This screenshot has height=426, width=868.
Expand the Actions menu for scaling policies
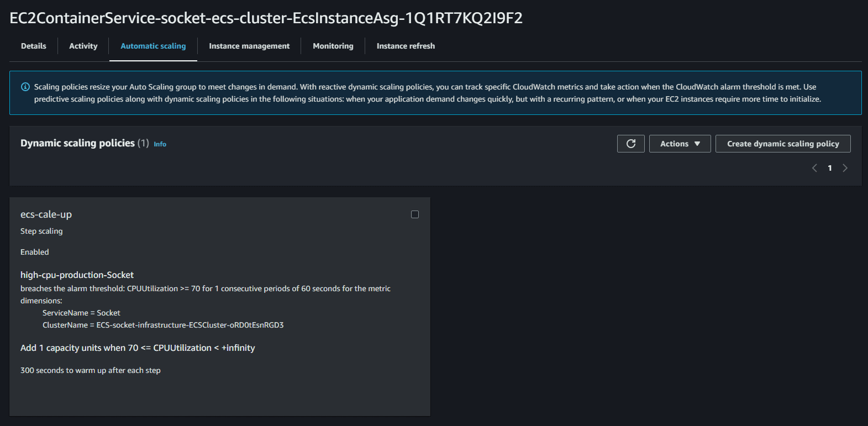pyautogui.click(x=680, y=144)
